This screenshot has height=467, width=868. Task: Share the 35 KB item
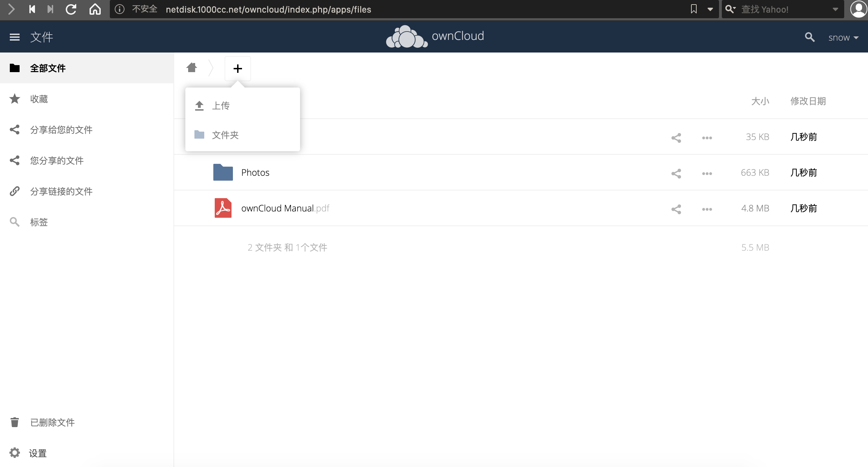point(676,138)
